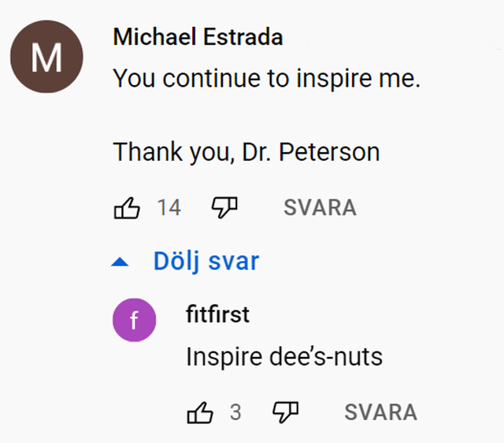Click the blue collapse triangle arrow
The image size is (504, 443).
(x=120, y=262)
